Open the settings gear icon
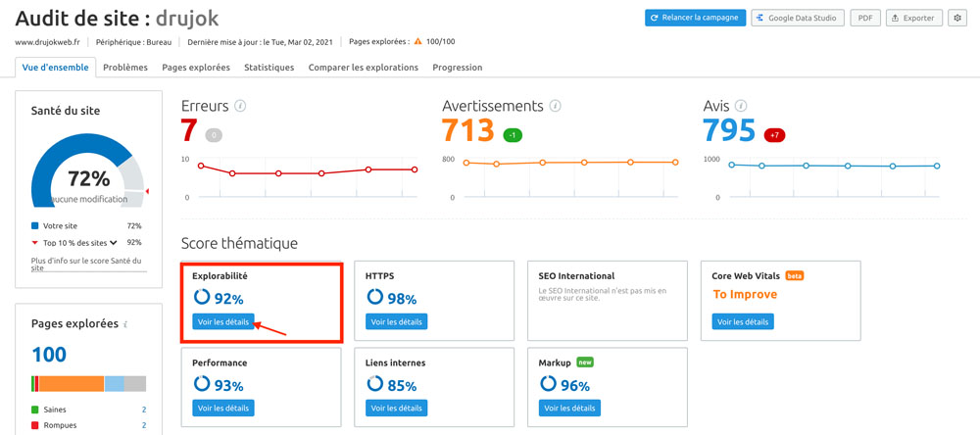This screenshot has height=435, width=980. coord(956,18)
